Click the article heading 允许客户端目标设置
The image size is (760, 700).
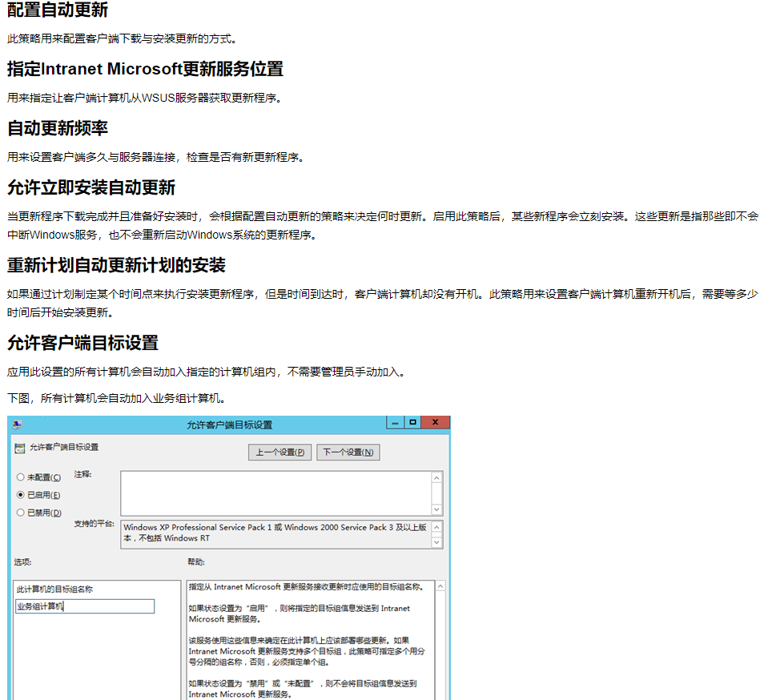[82, 344]
